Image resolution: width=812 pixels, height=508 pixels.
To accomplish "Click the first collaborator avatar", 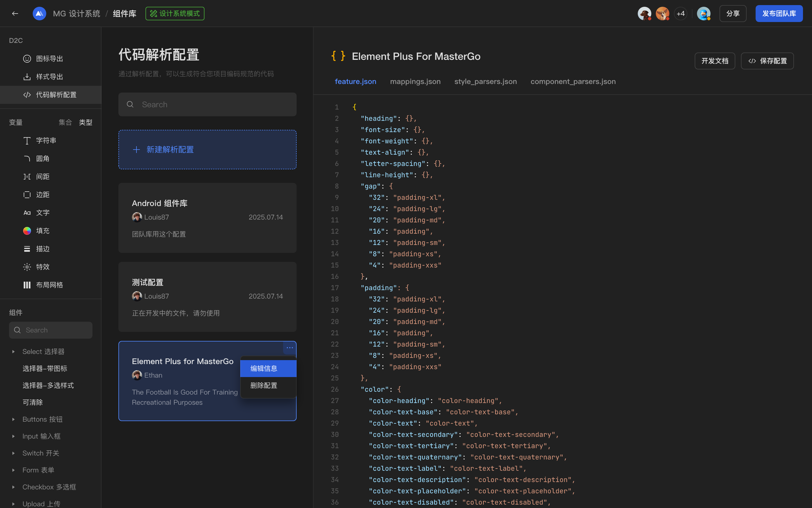I will point(644,14).
